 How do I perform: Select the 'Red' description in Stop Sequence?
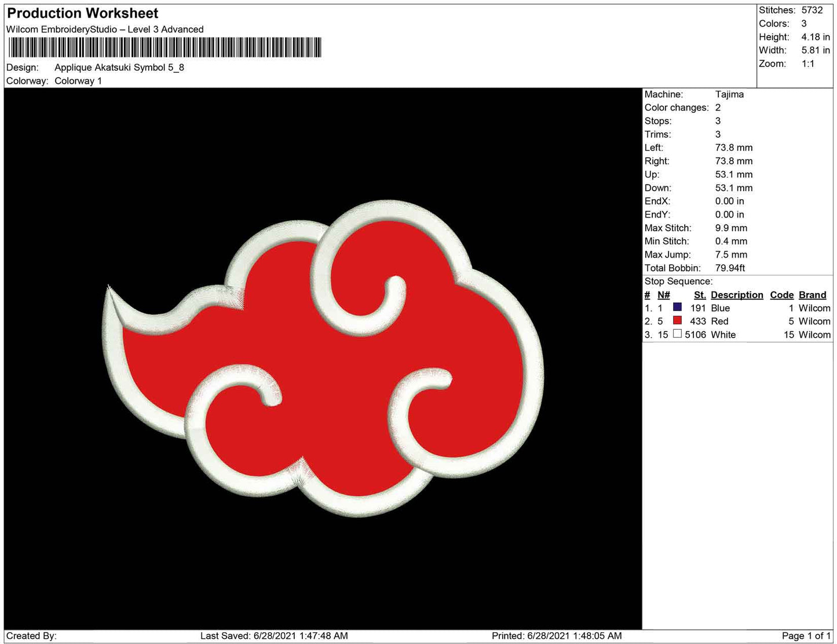coord(719,321)
